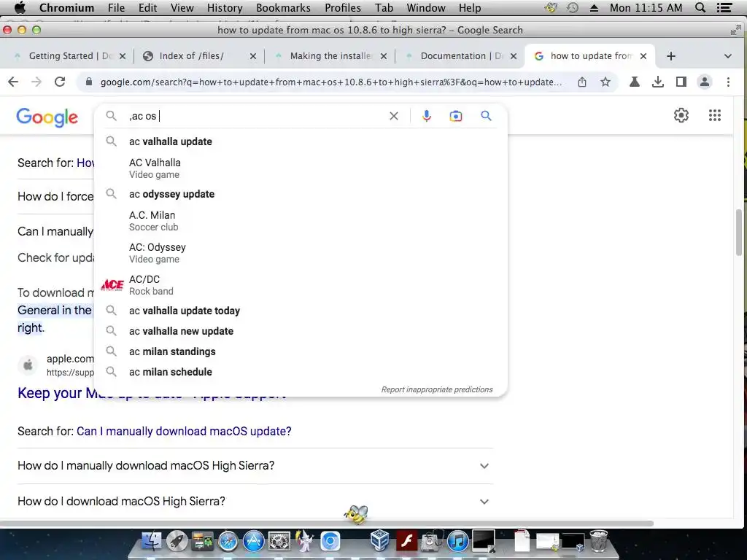
Task: Open Google quick settings gear
Action: pos(681,115)
